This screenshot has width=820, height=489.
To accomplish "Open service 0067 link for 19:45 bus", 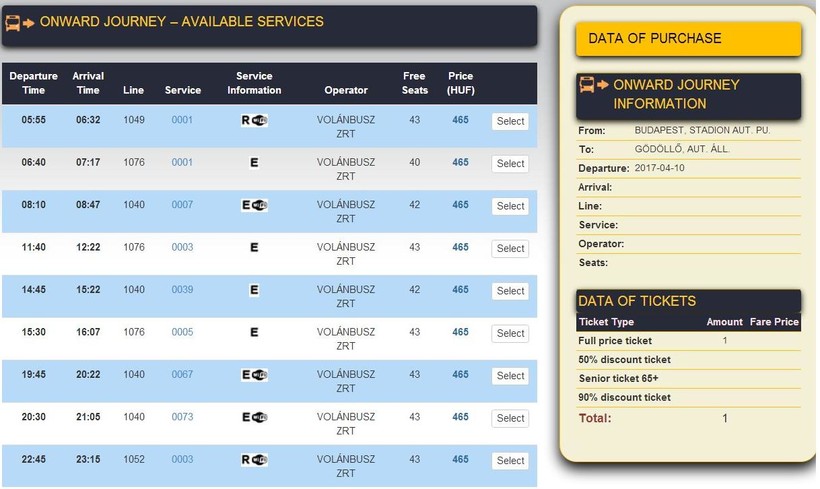I will point(182,375).
